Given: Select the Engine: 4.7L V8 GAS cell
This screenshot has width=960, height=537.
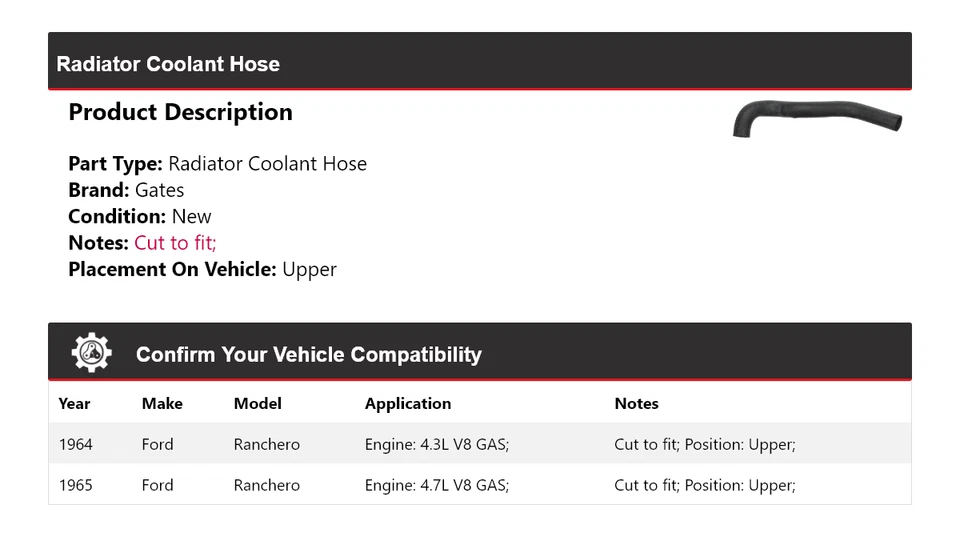Looking at the screenshot, I should 436,485.
